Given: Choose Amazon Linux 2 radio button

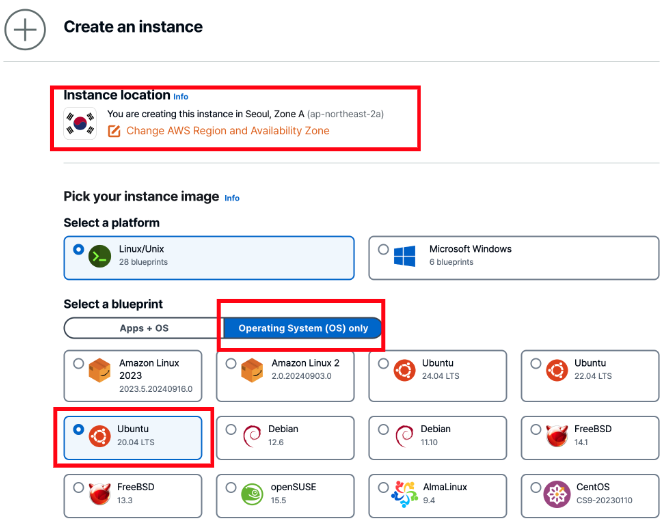Looking at the screenshot, I should click(x=231, y=363).
